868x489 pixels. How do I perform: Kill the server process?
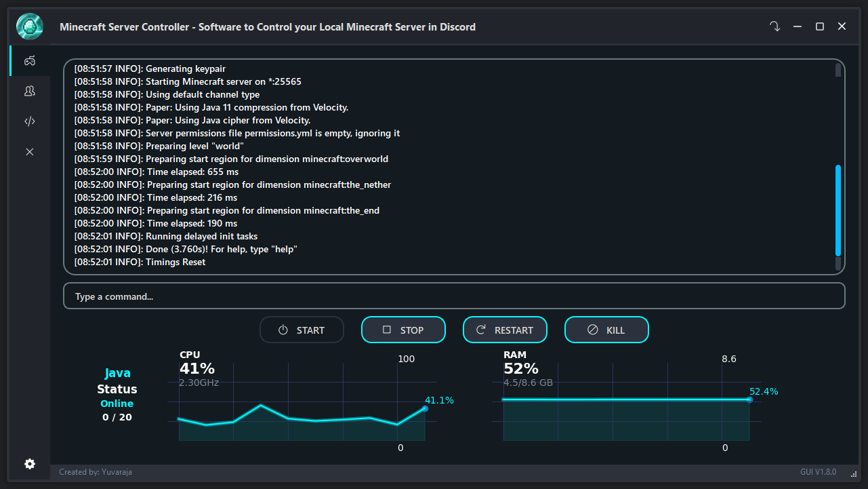click(x=606, y=330)
